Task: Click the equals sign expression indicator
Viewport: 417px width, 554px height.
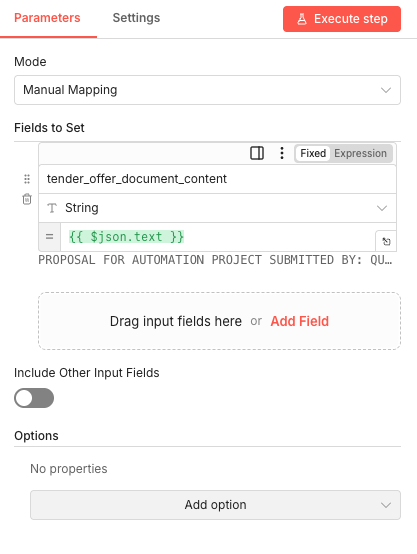Action: (49, 237)
